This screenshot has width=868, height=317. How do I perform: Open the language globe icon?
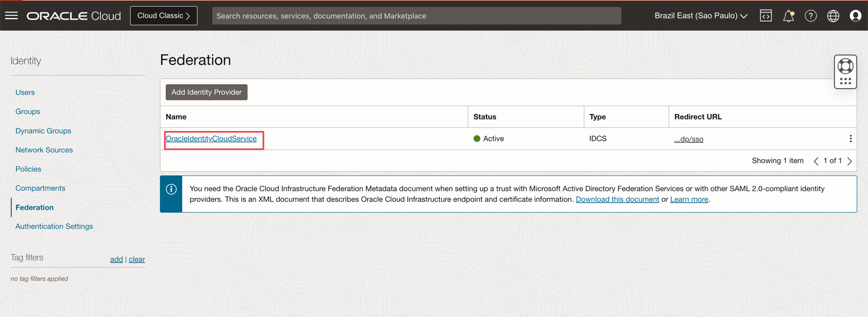pyautogui.click(x=833, y=16)
